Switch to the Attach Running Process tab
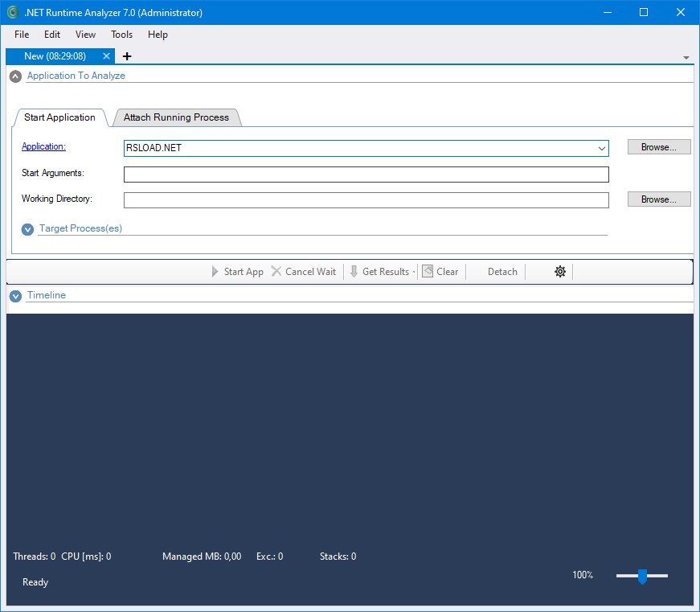 (177, 117)
